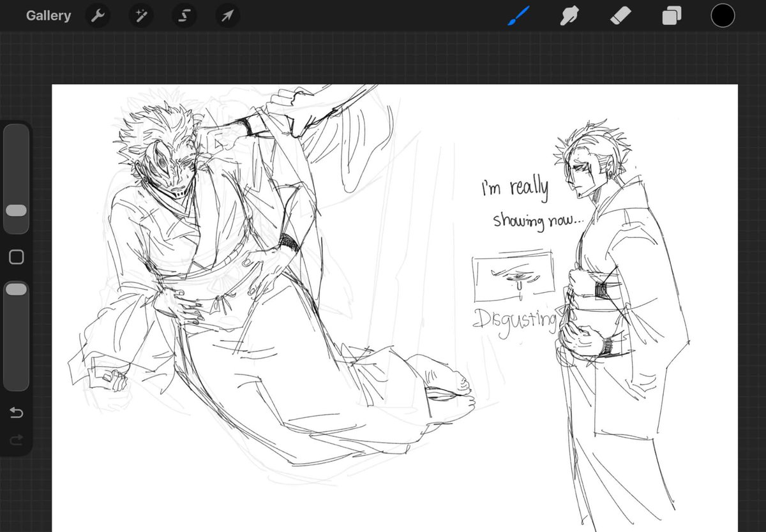Undo the last stroke

click(17, 413)
